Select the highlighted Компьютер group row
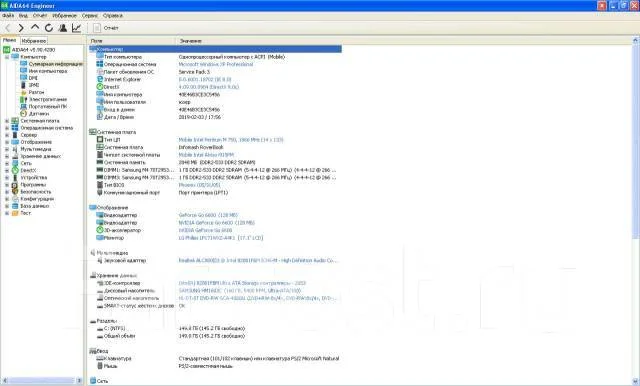 [215, 49]
